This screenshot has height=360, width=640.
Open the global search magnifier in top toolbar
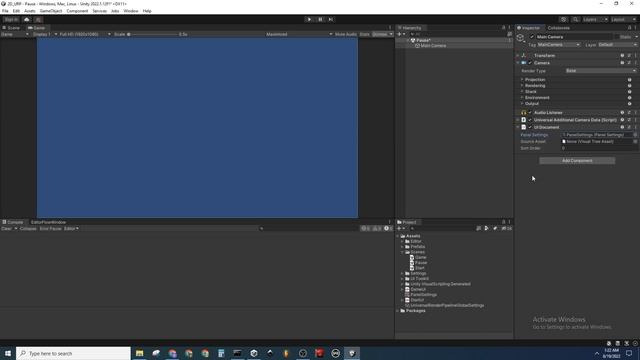click(x=575, y=19)
